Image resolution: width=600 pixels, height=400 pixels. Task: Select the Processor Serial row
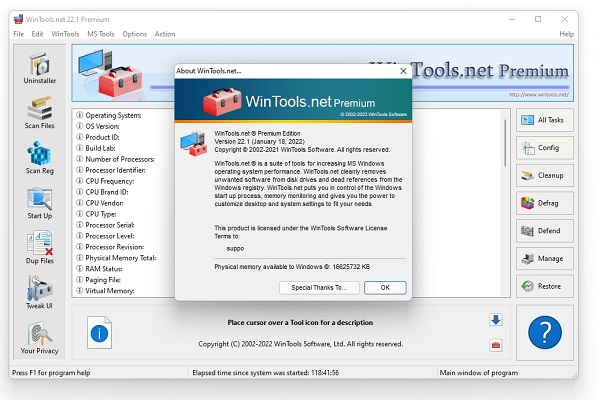point(105,225)
